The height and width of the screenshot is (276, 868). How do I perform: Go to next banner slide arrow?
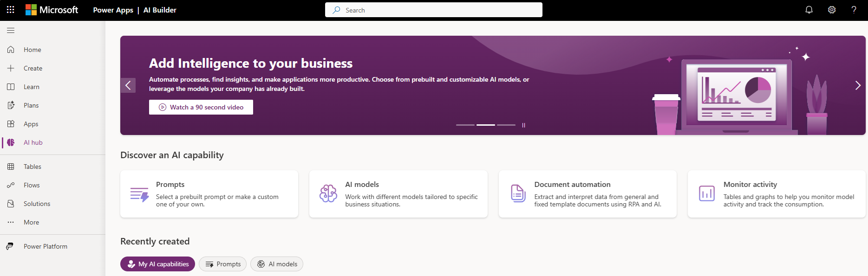[x=858, y=85]
